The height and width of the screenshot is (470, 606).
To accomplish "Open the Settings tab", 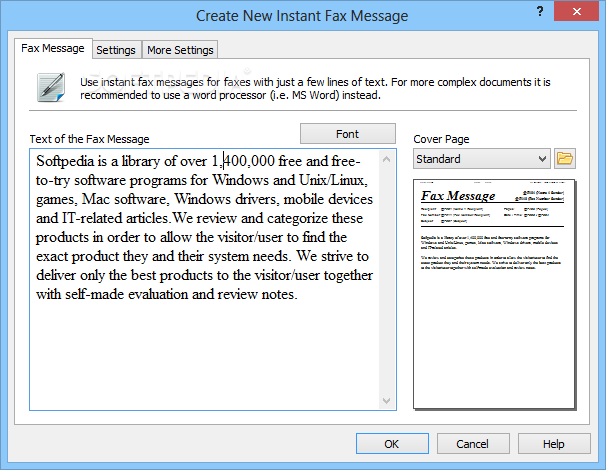I will (116, 50).
